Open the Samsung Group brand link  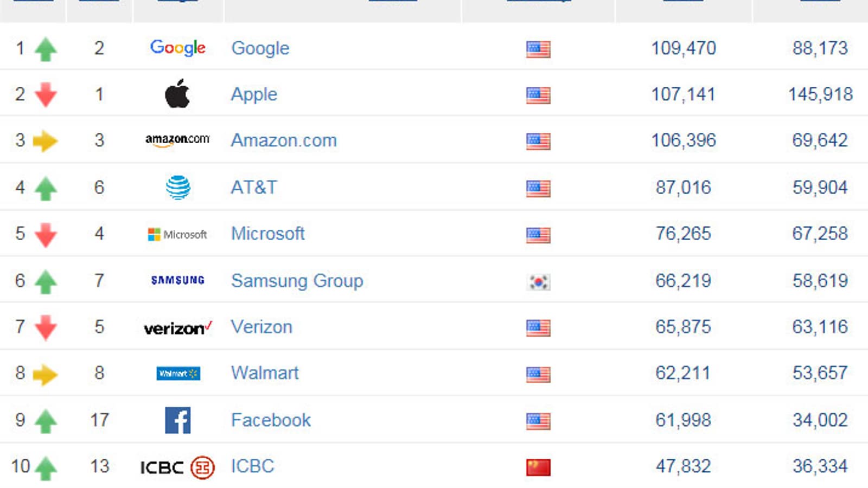tap(297, 281)
